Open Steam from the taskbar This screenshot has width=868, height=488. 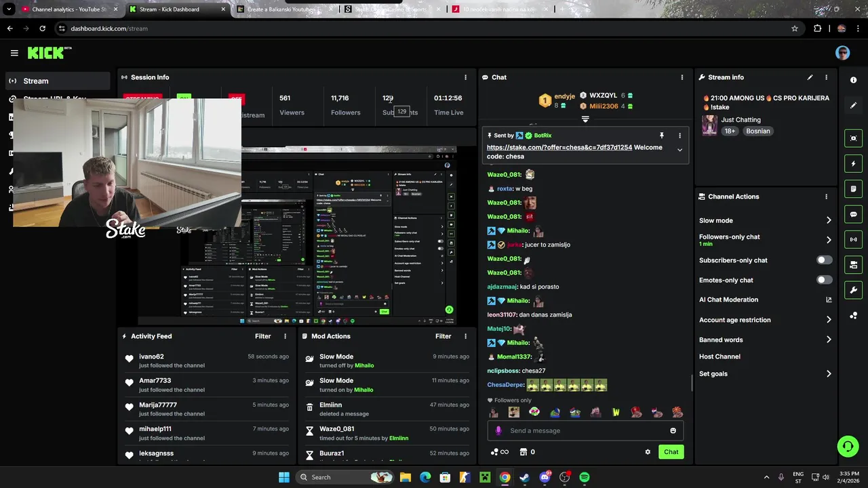click(524, 477)
